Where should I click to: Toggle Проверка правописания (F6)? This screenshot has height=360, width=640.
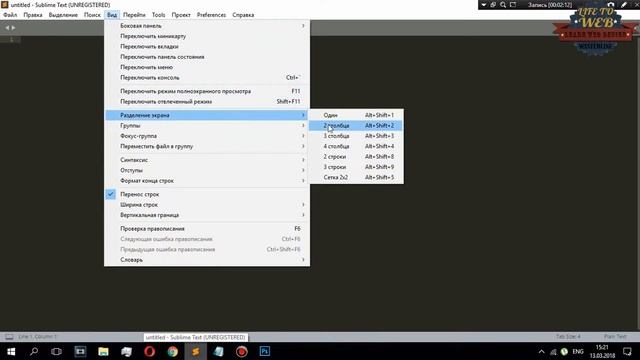[207, 229]
